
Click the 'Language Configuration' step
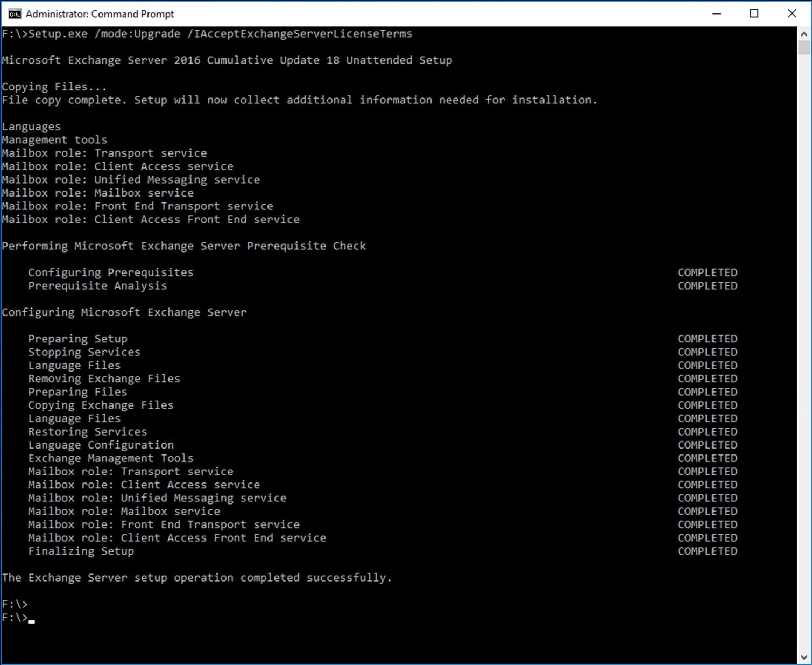[x=101, y=445]
